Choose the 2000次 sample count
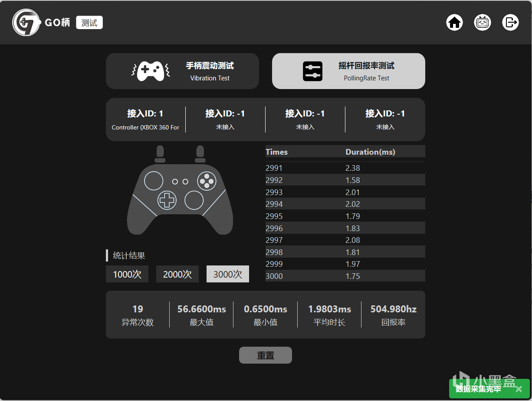Screen dimensions: 532x401 pyautogui.click(x=177, y=274)
